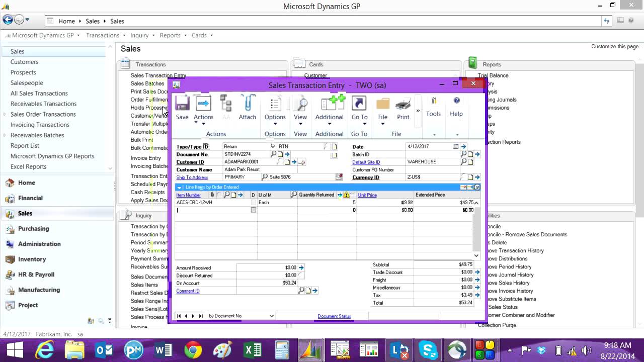Click the U of M lookup magnifier
Viewport: 644px width, 362px height.
[294, 195]
